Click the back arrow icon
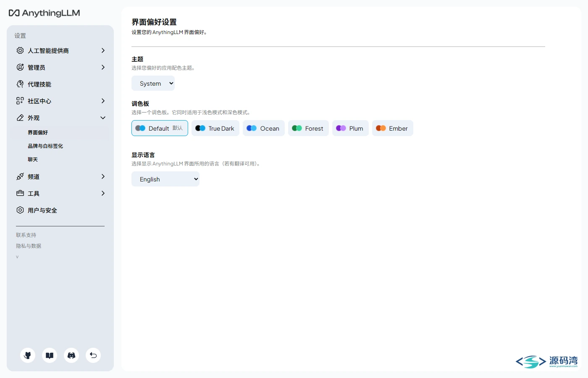Image resolution: width=588 pixels, height=378 pixels. [x=93, y=355]
